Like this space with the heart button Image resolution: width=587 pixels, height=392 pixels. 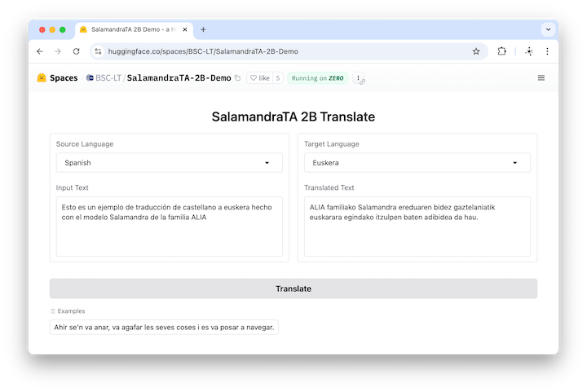point(260,77)
